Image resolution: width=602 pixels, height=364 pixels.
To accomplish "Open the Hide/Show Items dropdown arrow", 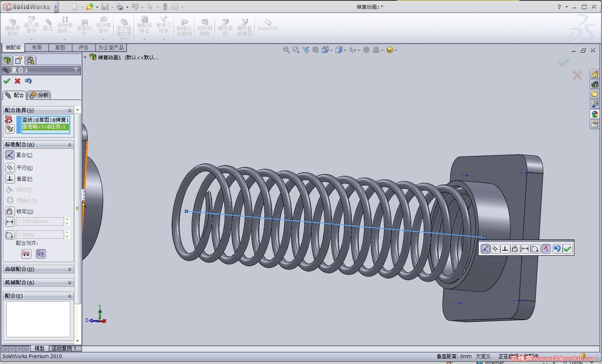I will tap(359, 50).
